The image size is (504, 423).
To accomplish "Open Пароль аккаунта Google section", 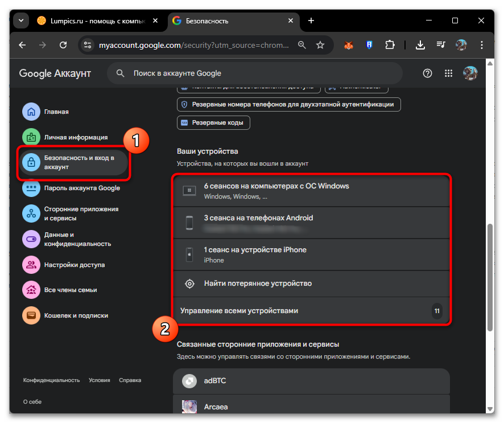I will pos(71,188).
